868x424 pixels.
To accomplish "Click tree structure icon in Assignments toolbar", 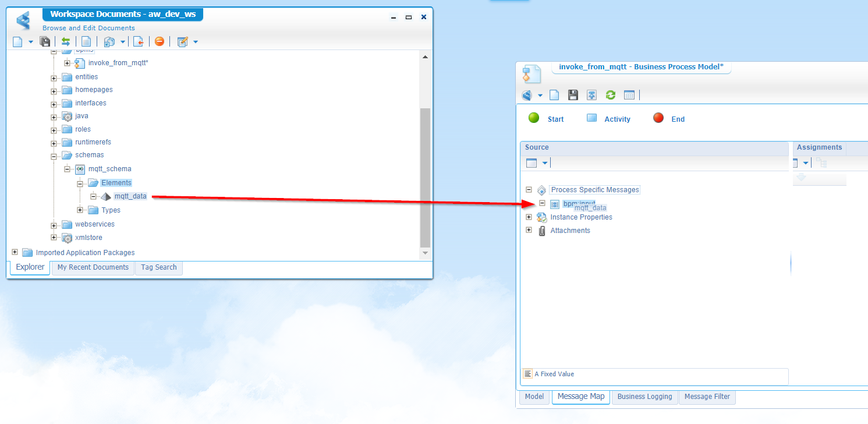I will (821, 162).
